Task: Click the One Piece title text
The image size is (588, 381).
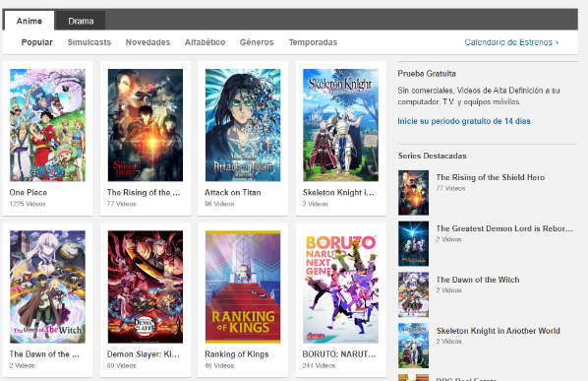Action: pos(29,193)
